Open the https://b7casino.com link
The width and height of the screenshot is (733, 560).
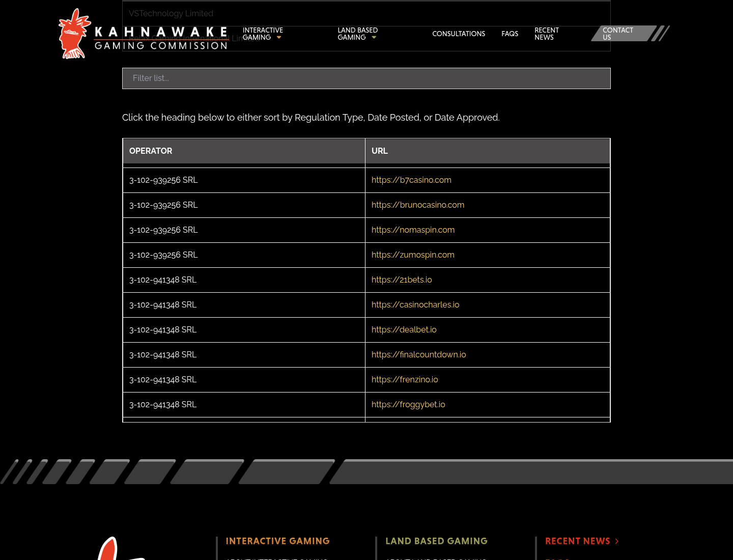point(411,180)
